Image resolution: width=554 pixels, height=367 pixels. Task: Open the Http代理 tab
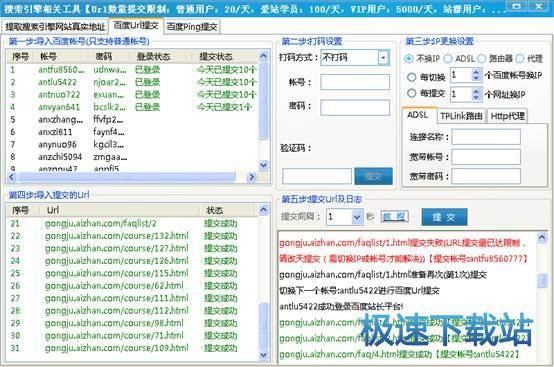tap(507, 116)
